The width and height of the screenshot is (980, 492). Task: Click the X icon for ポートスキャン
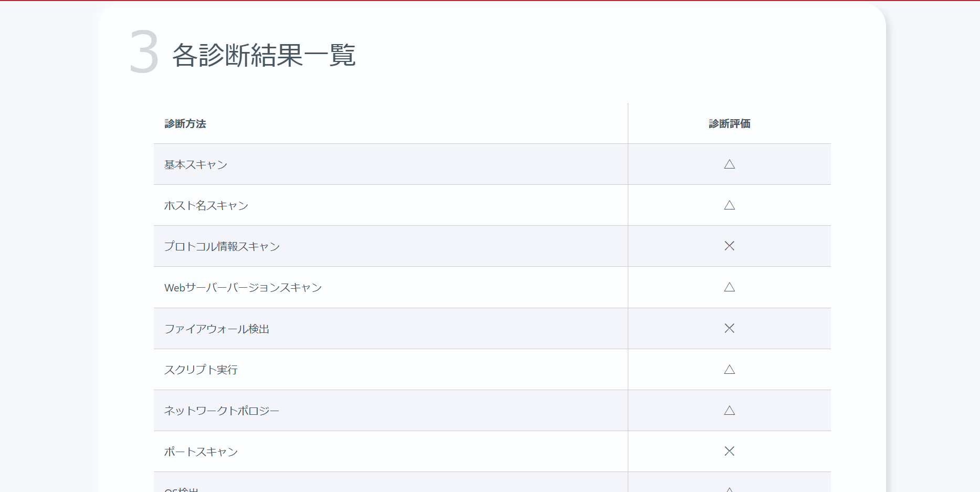(x=729, y=451)
